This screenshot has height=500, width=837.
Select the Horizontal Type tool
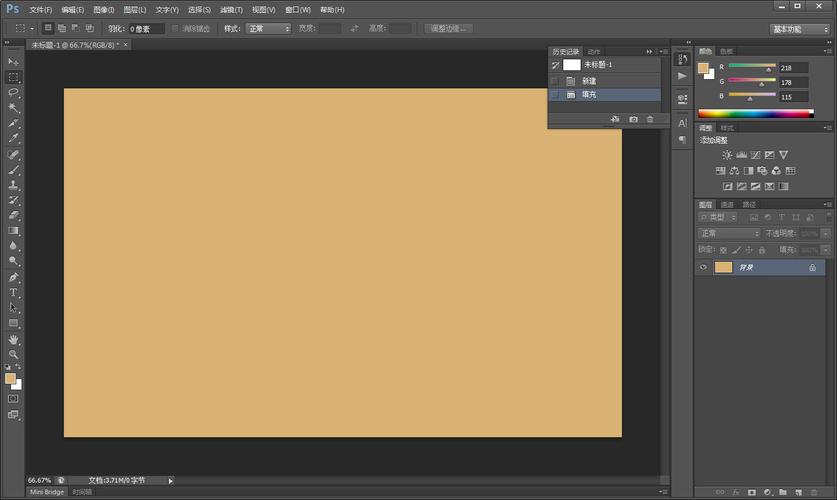click(x=14, y=292)
